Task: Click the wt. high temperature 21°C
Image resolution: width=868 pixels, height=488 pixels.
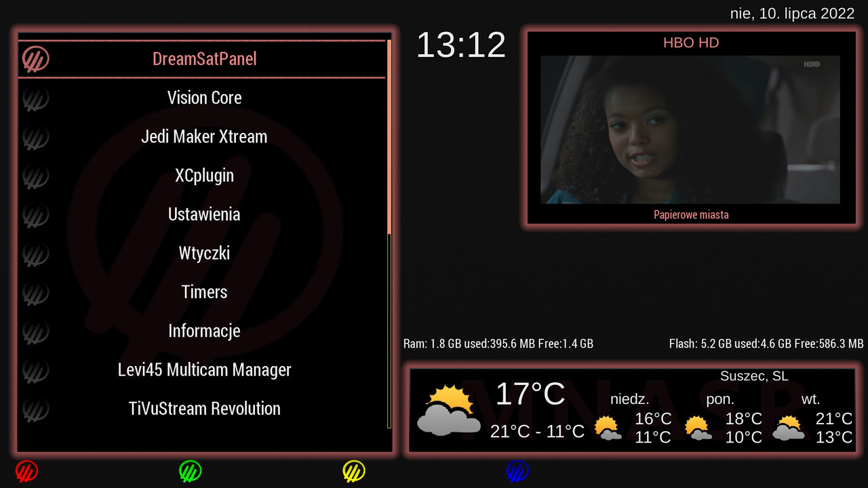Action: pyautogui.click(x=834, y=419)
